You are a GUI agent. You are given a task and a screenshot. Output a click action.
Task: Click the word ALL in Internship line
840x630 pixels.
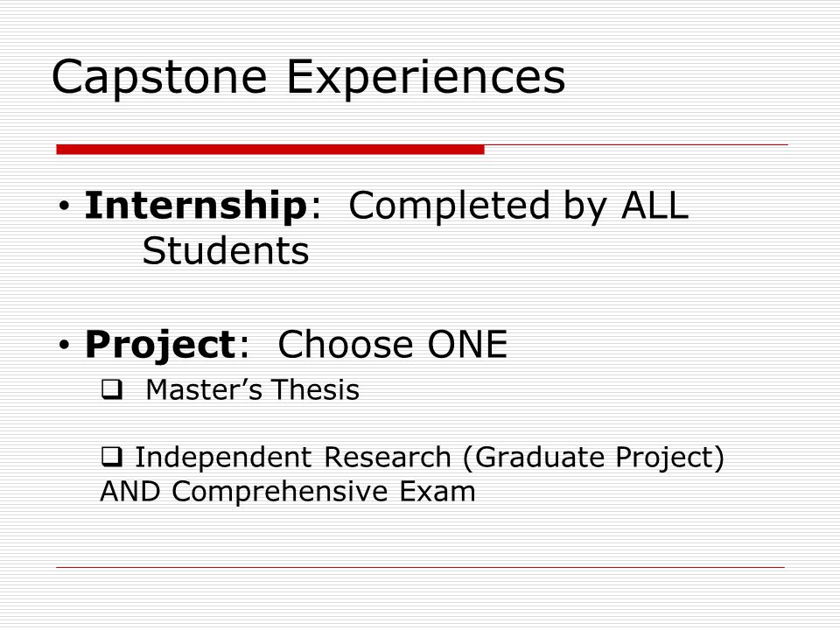coord(654,205)
